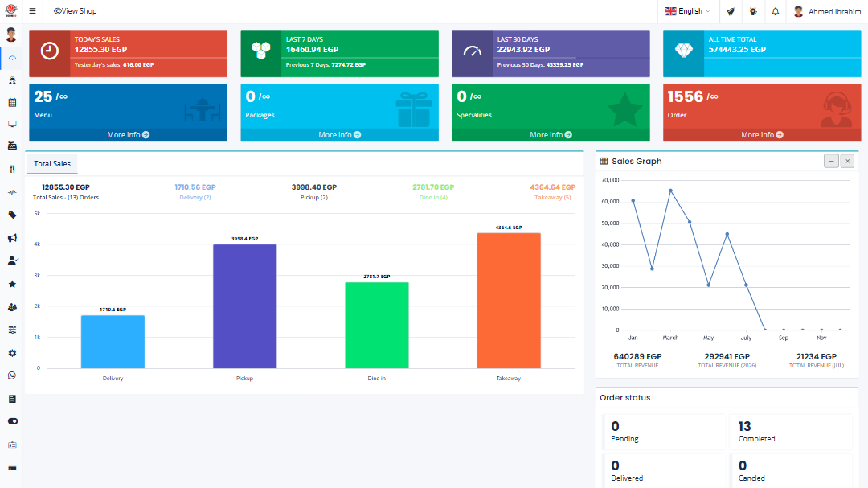Screen dimensions: 868x488
Task: Click the Order status heading
Action: point(625,398)
